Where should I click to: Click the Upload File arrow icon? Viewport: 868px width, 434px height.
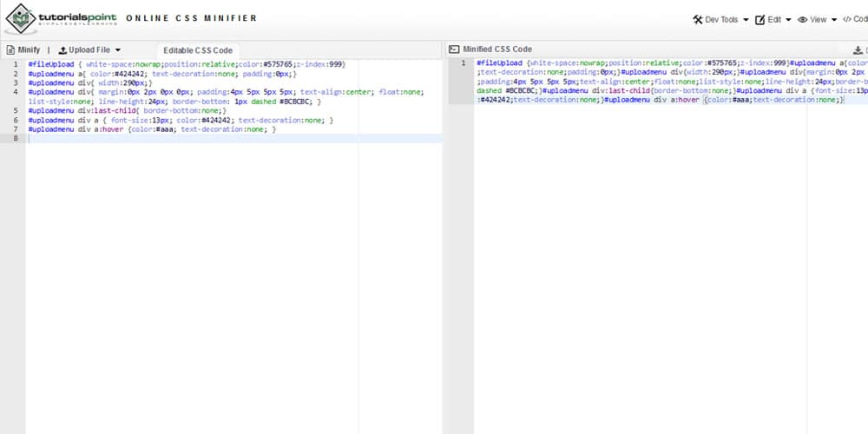[x=62, y=50]
